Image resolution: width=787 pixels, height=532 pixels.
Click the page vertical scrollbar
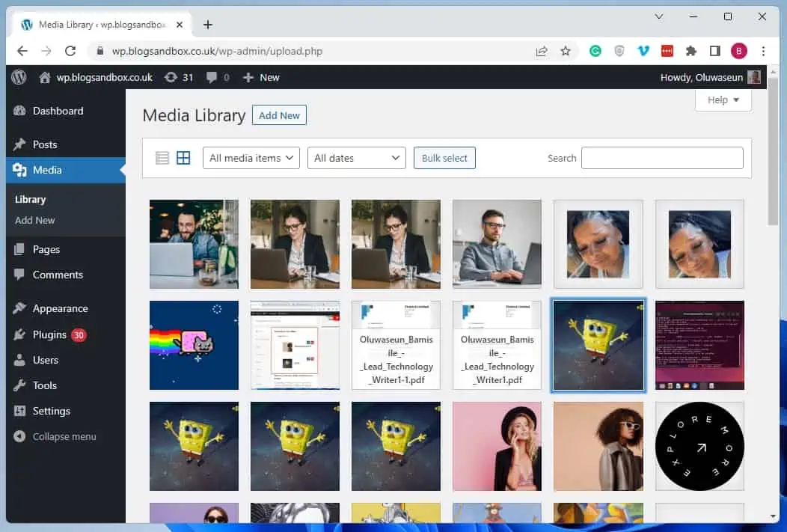pos(773,150)
